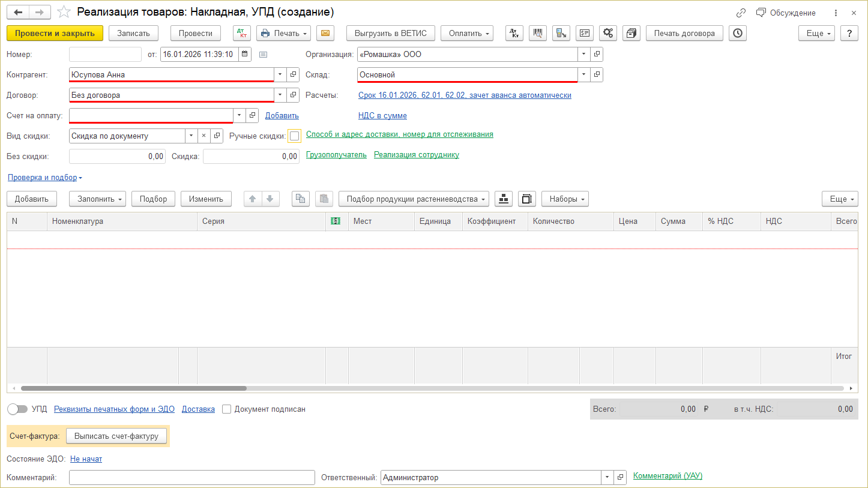Open the Печать menu

coord(283,34)
